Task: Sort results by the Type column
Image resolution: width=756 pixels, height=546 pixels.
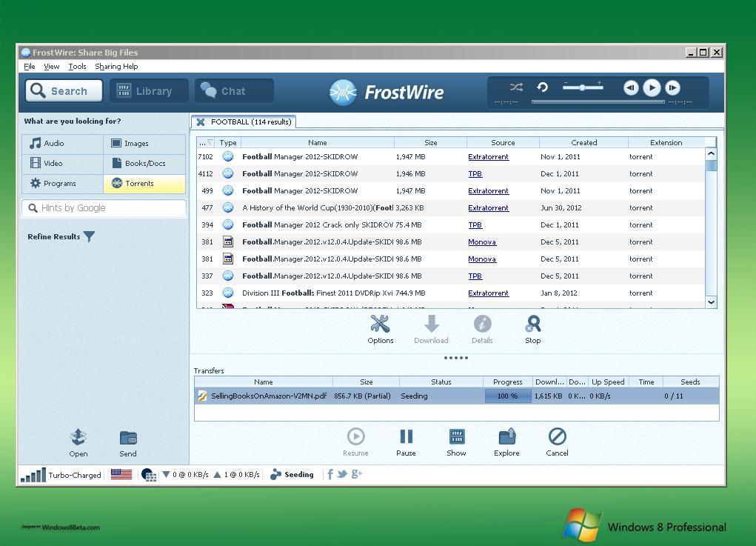Action: click(228, 143)
